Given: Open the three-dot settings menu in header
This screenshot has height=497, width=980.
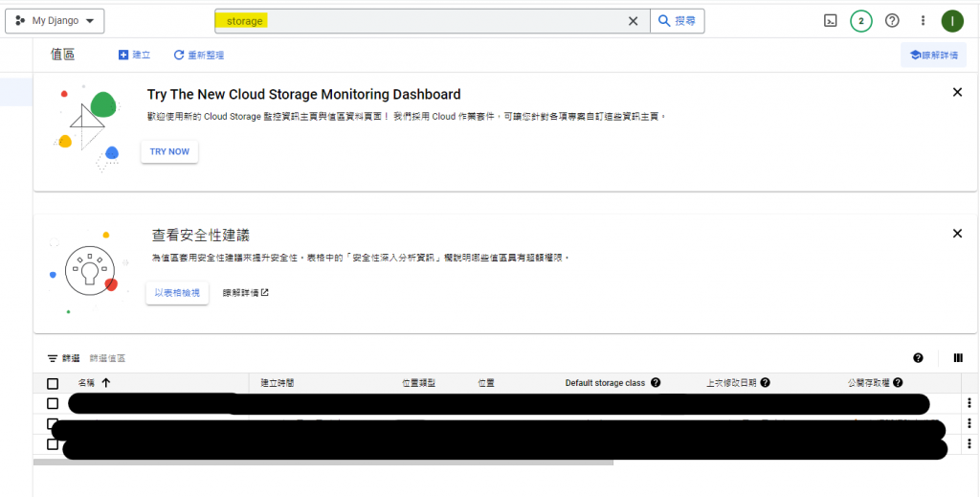Looking at the screenshot, I should 923,21.
